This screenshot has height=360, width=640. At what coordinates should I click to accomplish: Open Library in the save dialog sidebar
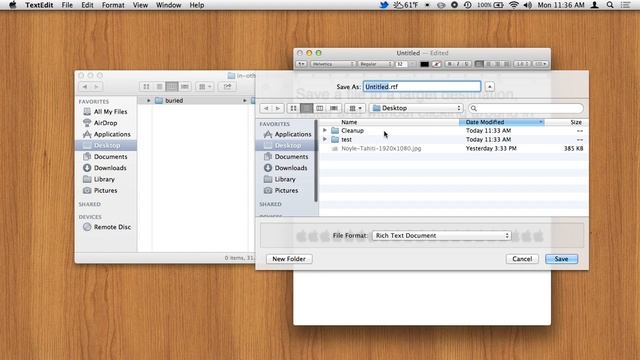(280, 179)
